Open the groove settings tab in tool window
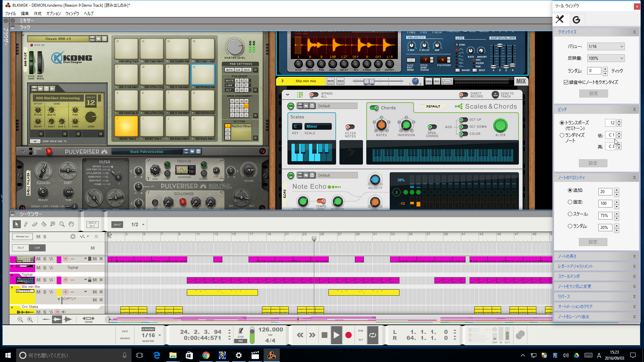The height and width of the screenshot is (362, 644). 576,20
